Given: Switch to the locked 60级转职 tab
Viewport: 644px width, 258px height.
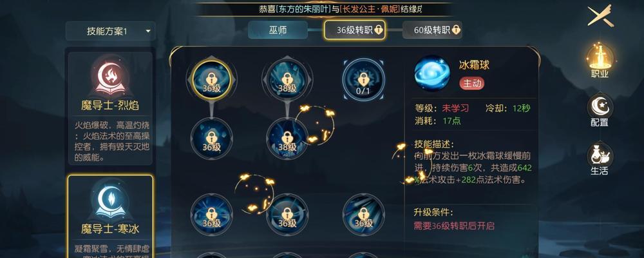Looking at the screenshot, I should (432, 30).
